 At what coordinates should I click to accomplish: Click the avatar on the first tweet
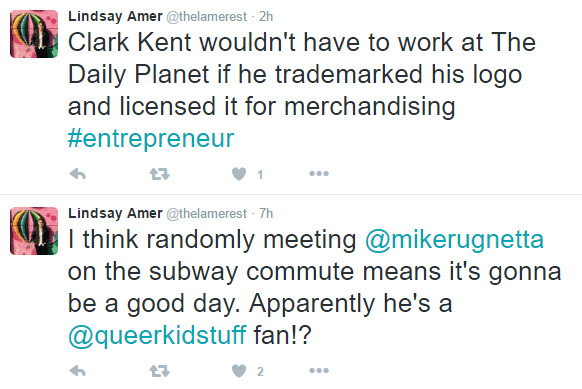[x=34, y=34]
